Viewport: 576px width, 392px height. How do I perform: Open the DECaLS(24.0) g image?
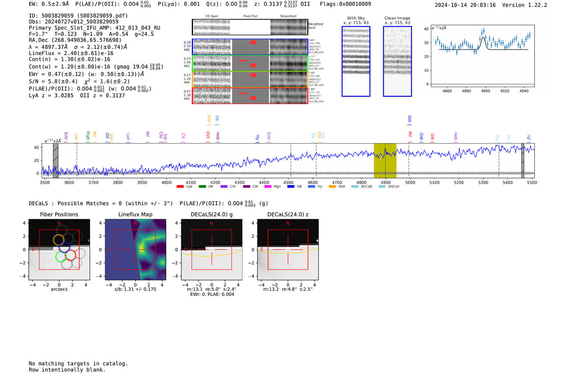(x=212, y=250)
